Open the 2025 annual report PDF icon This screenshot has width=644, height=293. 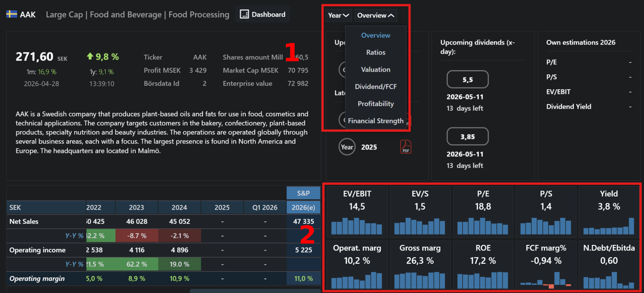point(406,147)
